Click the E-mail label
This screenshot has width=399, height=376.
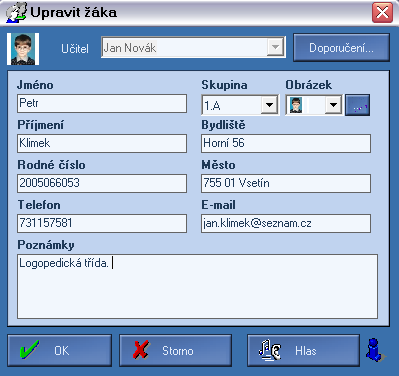[218, 205]
